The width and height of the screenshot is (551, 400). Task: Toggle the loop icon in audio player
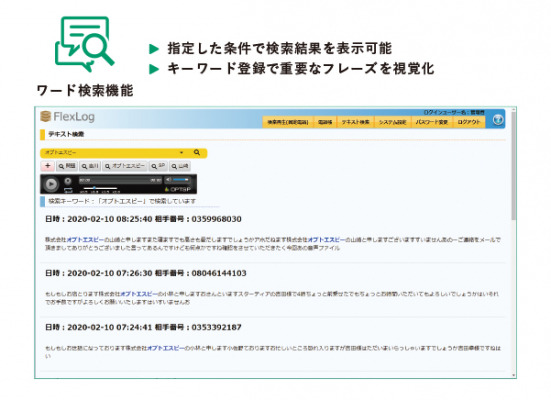[68, 191]
